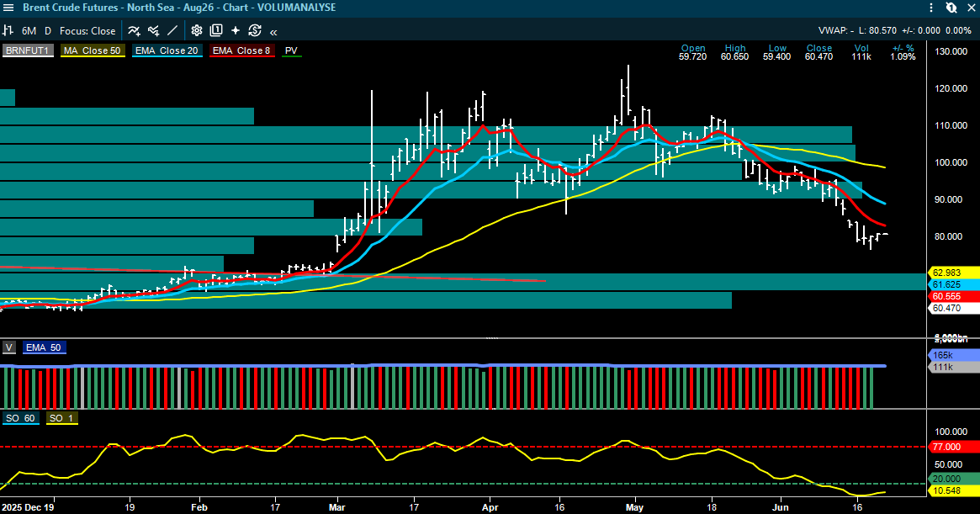Image resolution: width=980 pixels, height=514 pixels.
Task: Click the yellow 62.983 price tag
Action: point(955,273)
